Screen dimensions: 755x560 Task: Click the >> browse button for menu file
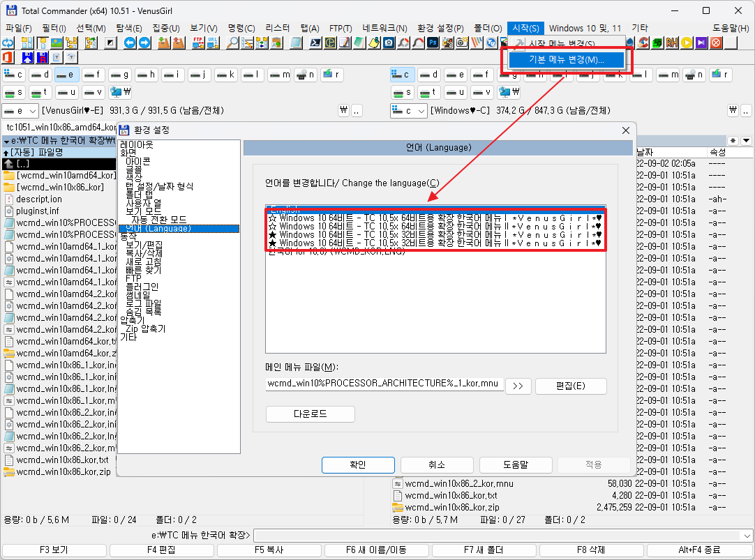pyautogui.click(x=518, y=386)
